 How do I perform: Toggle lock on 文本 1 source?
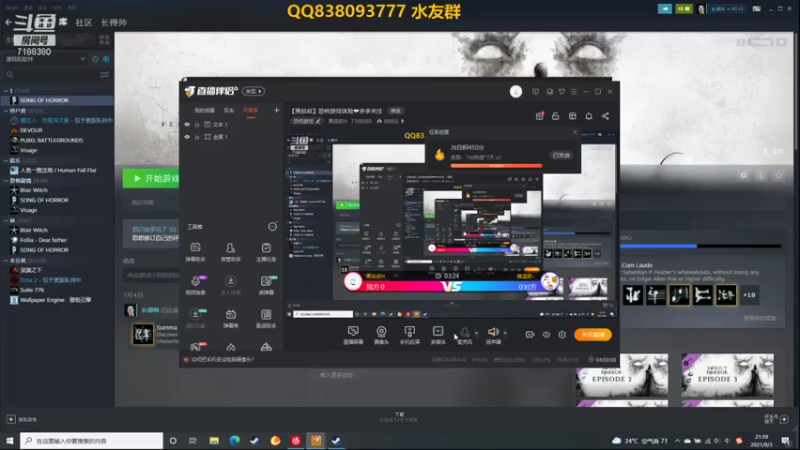[x=197, y=124]
